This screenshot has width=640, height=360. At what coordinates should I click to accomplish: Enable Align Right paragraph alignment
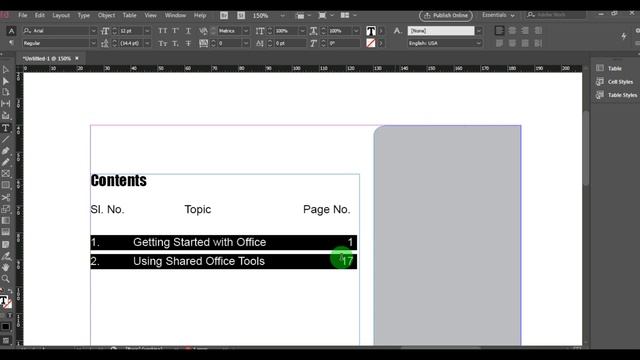(525, 31)
